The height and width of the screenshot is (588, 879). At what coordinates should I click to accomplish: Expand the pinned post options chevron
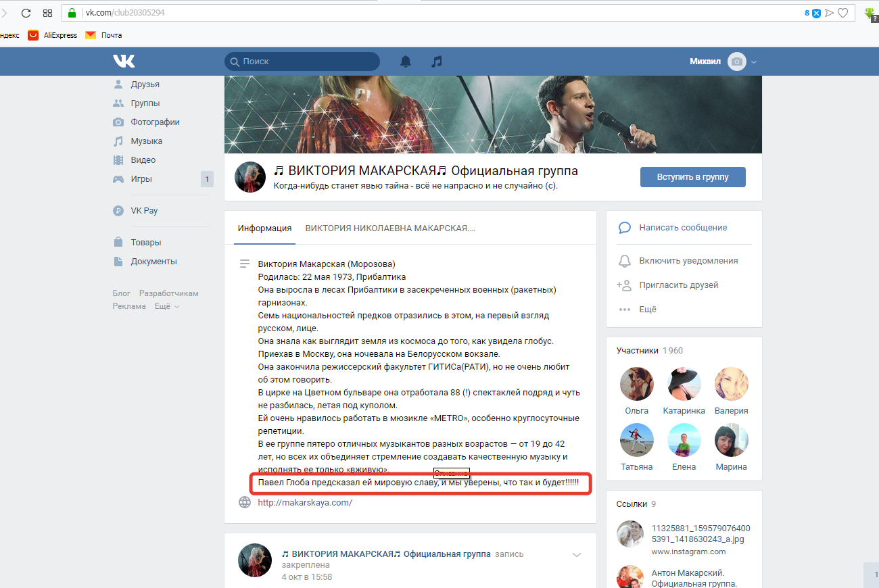tap(577, 555)
